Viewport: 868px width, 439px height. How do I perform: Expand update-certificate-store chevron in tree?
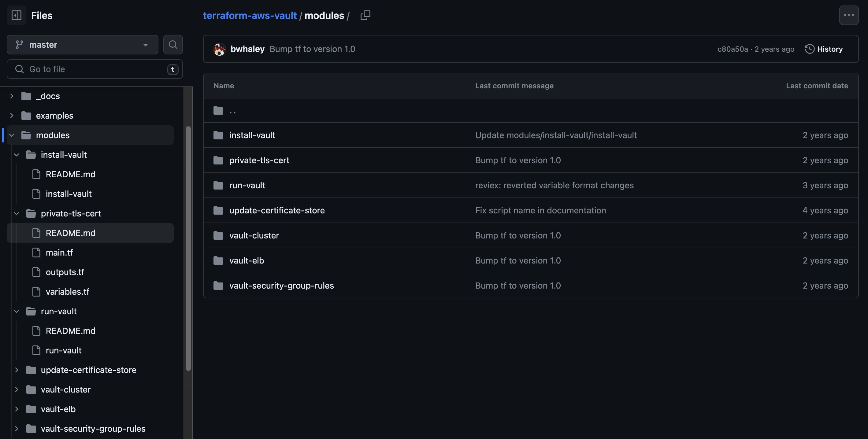point(17,370)
